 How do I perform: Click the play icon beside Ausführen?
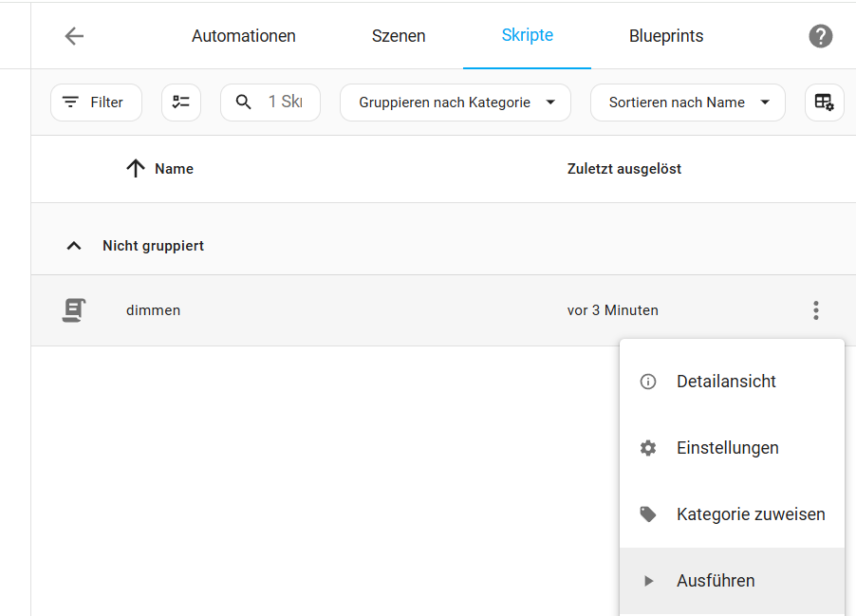point(648,581)
